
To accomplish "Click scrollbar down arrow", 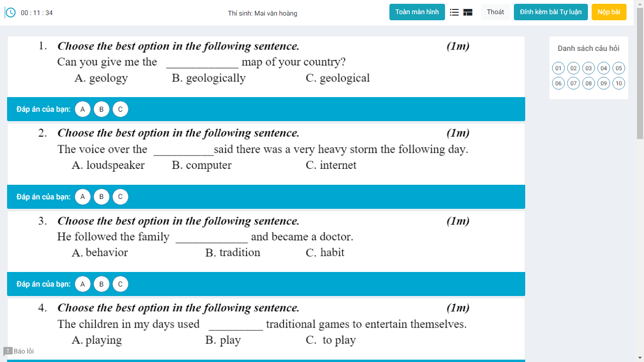I will click(640, 358).
